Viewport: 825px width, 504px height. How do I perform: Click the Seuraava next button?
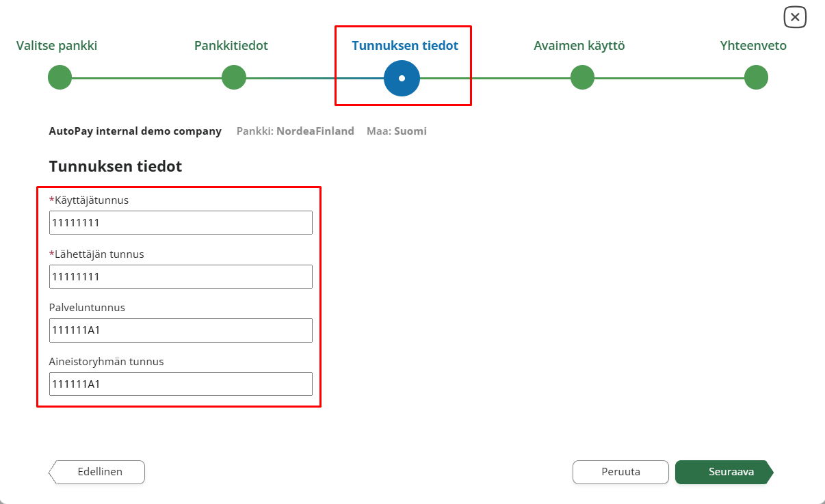(x=724, y=472)
